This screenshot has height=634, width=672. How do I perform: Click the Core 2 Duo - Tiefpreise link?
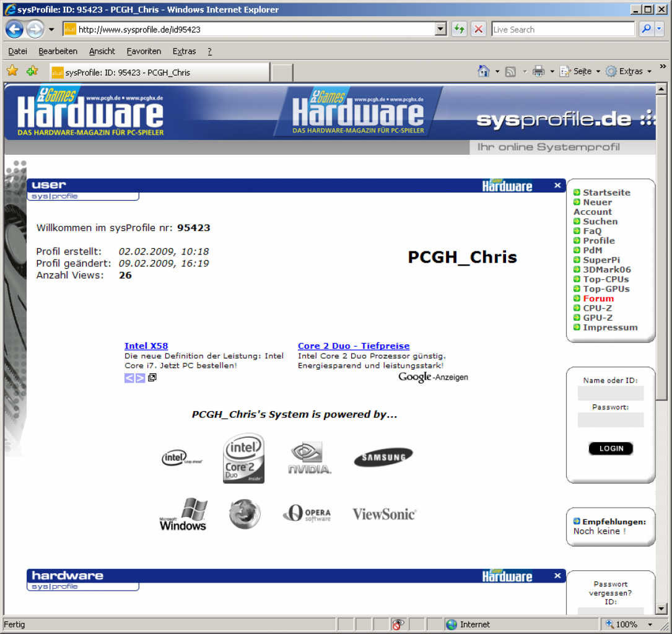tap(354, 345)
